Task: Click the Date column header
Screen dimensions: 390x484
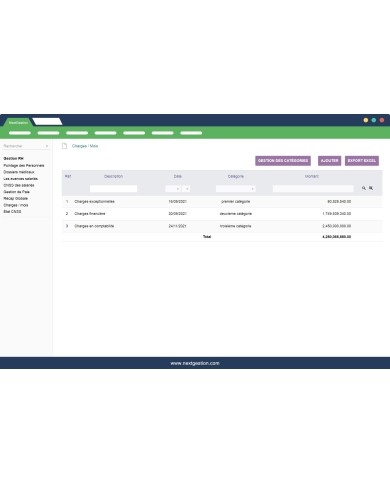Action: 178,176
